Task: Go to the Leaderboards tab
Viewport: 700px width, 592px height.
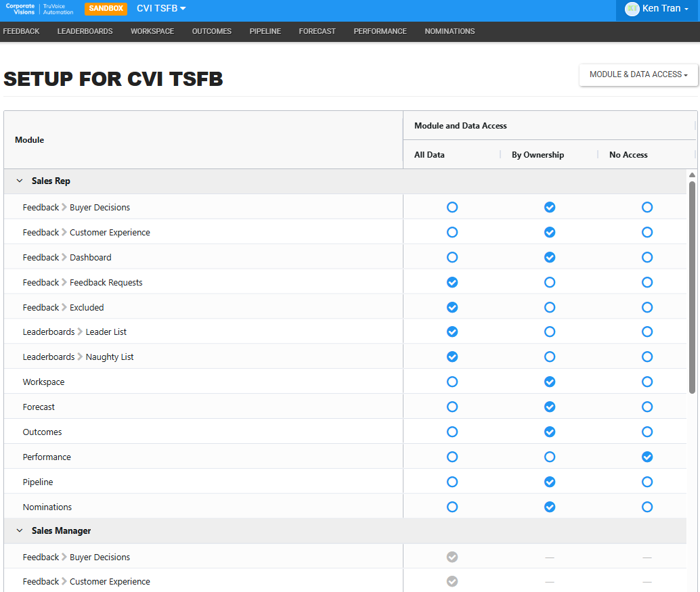Action: [x=85, y=31]
